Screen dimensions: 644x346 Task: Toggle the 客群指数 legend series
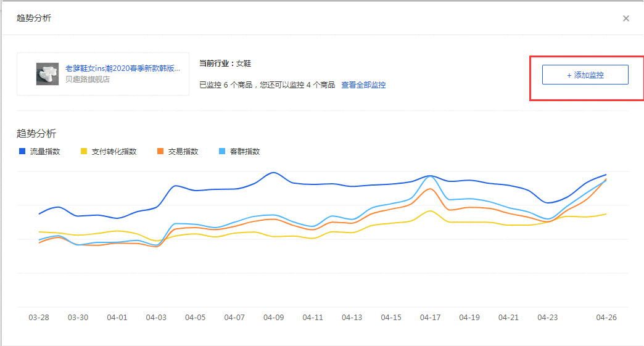pyautogui.click(x=240, y=152)
